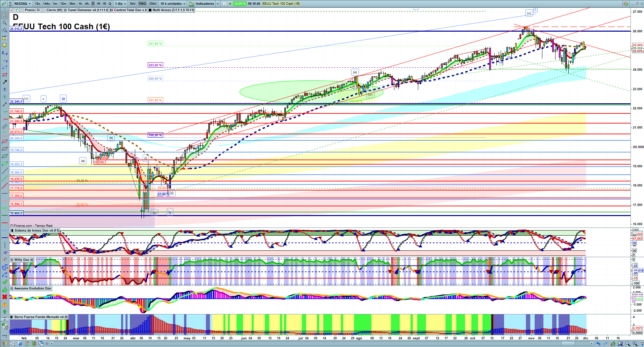Select the 56m timeframe
The width and height of the screenshot is (644, 347).
click(72, 4)
